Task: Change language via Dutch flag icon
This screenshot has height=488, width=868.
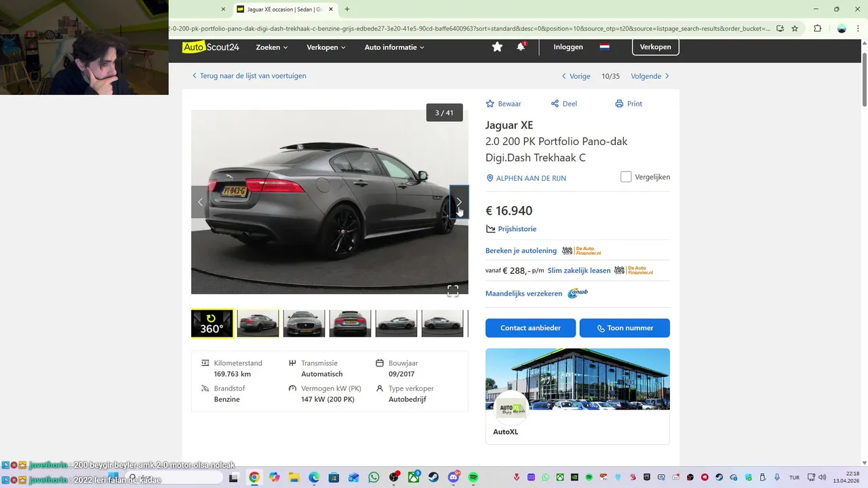Action: point(604,47)
